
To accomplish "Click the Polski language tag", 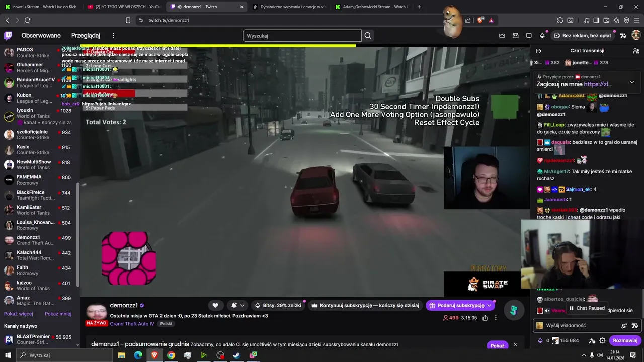I will [166, 324].
